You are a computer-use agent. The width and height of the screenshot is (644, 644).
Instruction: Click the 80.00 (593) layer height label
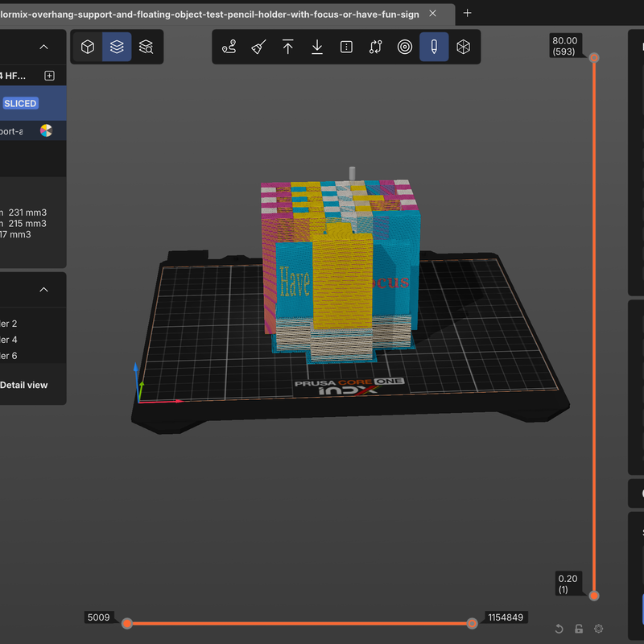click(x=565, y=46)
